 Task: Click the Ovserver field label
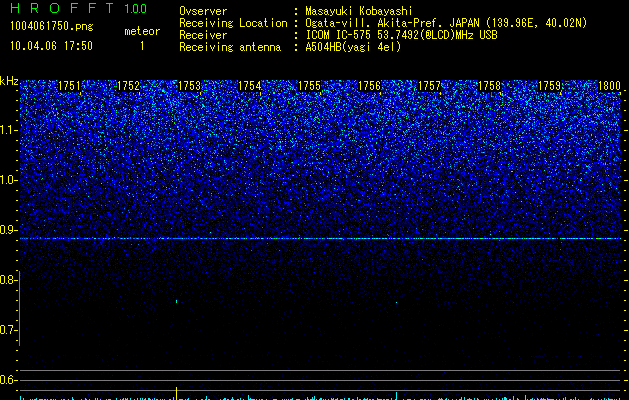point(203,11)
